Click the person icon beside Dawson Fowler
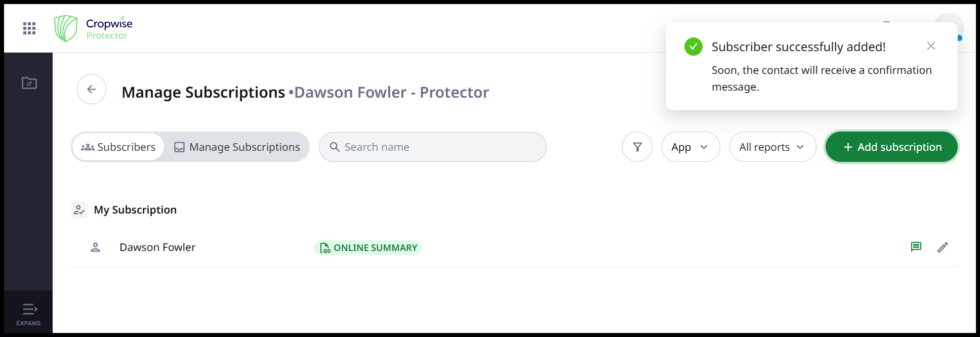The width and height of the screenshot is (980, 337). [x=95, y=247]
